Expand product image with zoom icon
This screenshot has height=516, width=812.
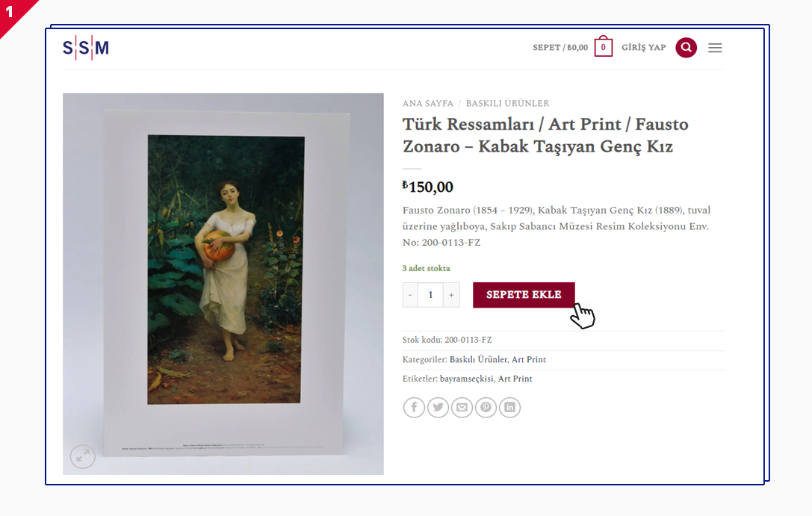coord(83,456)
